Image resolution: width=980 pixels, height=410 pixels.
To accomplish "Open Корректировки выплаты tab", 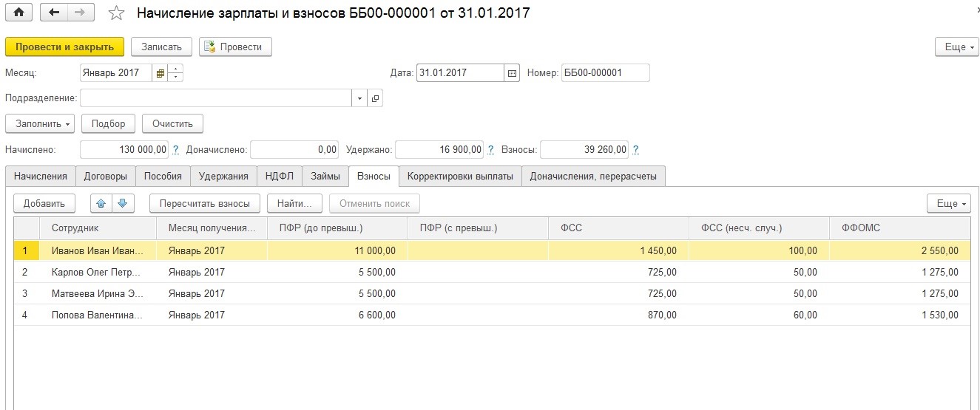I will (460, 176).
